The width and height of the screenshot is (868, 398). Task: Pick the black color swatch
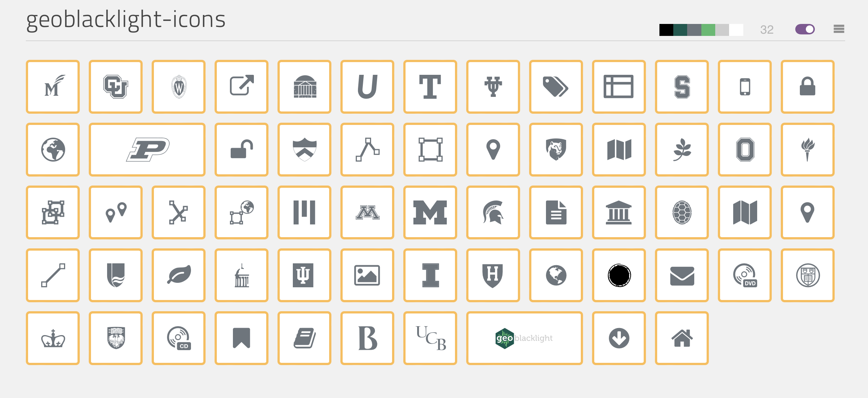click(666, 30)
